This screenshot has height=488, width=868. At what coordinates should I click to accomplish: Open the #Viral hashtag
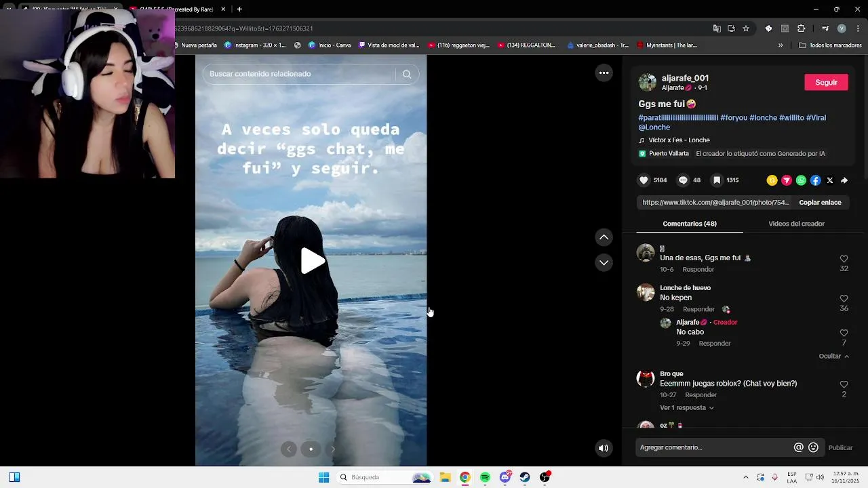tap(816, 118)
